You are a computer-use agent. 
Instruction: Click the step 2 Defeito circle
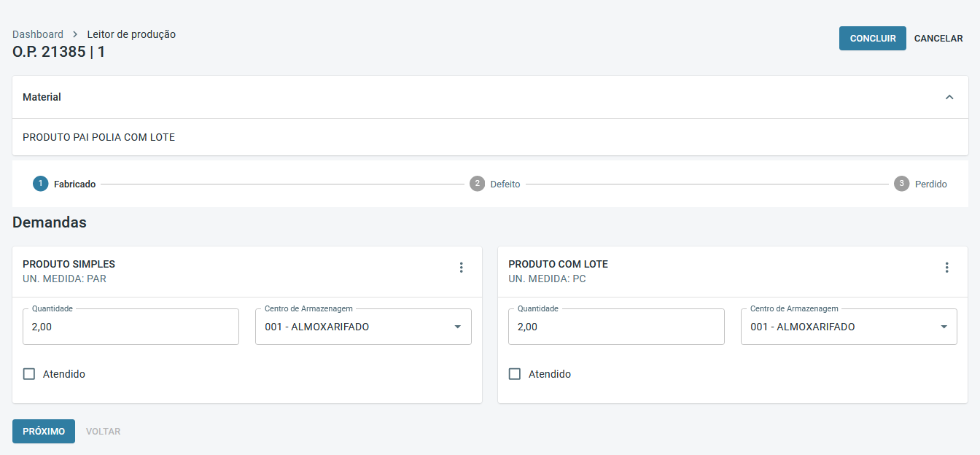coord(477,184)
